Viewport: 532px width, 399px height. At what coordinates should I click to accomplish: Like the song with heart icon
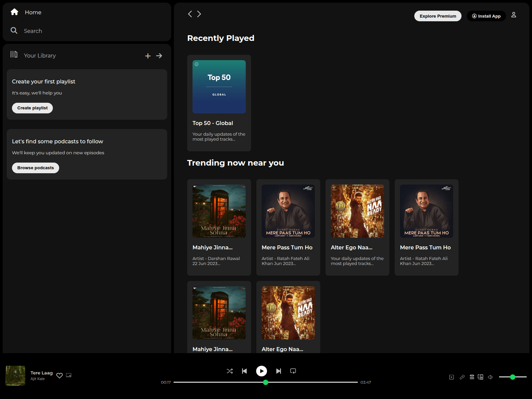(x=60, y=375)
